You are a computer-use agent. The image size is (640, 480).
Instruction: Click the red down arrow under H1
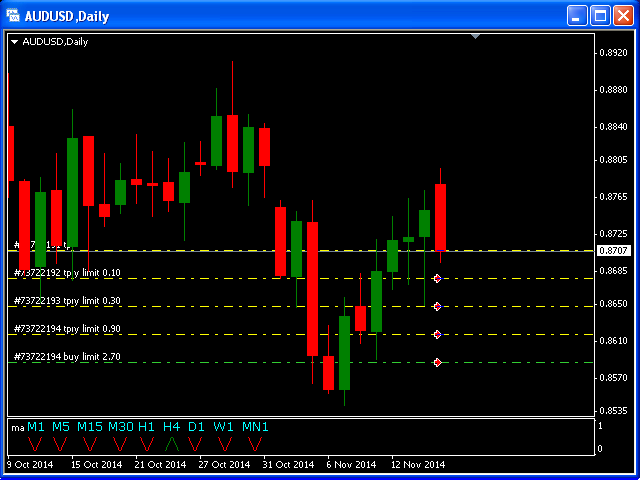coord(147,444)
